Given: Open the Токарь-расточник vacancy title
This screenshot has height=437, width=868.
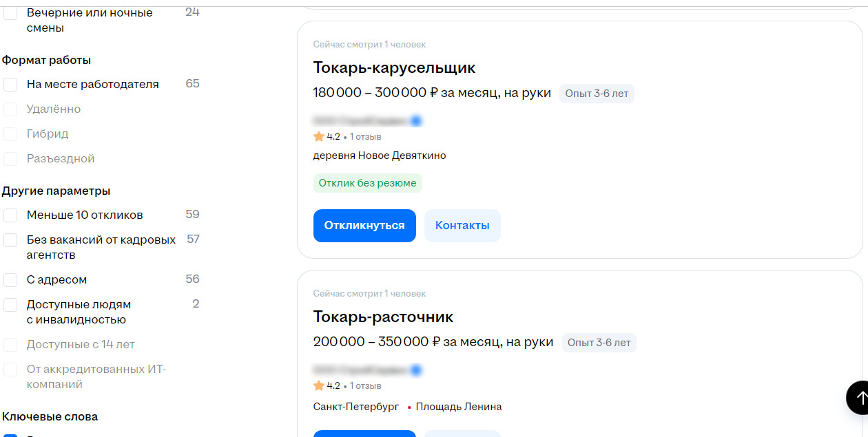Looking at the screenshot, I should click(383, 317).
